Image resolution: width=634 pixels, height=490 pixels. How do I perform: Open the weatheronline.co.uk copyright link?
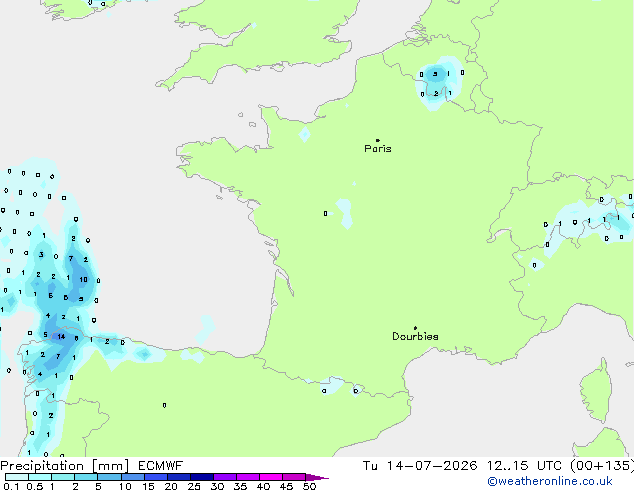(x=550, y=481)
